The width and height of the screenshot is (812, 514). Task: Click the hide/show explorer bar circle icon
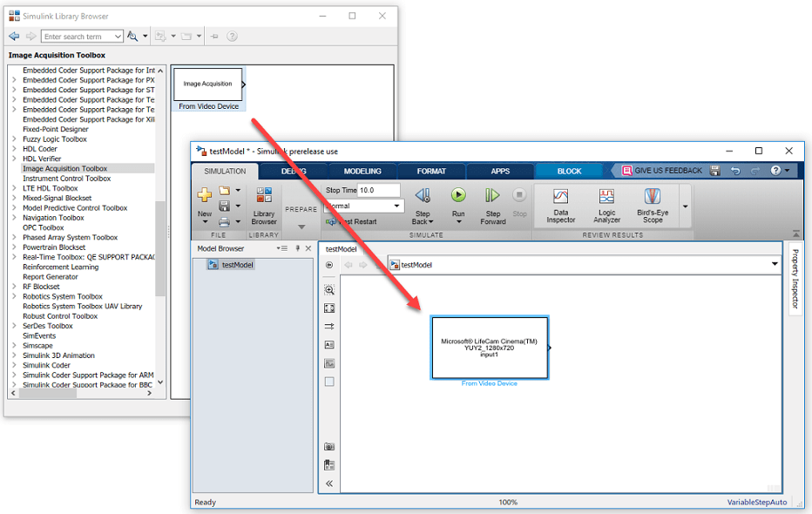329,265
